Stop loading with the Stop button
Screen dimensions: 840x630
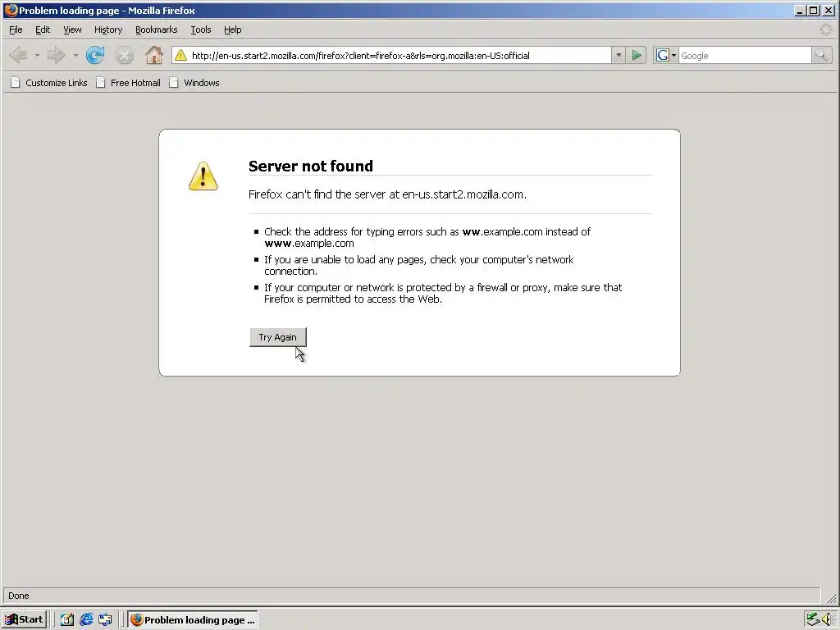125,55
